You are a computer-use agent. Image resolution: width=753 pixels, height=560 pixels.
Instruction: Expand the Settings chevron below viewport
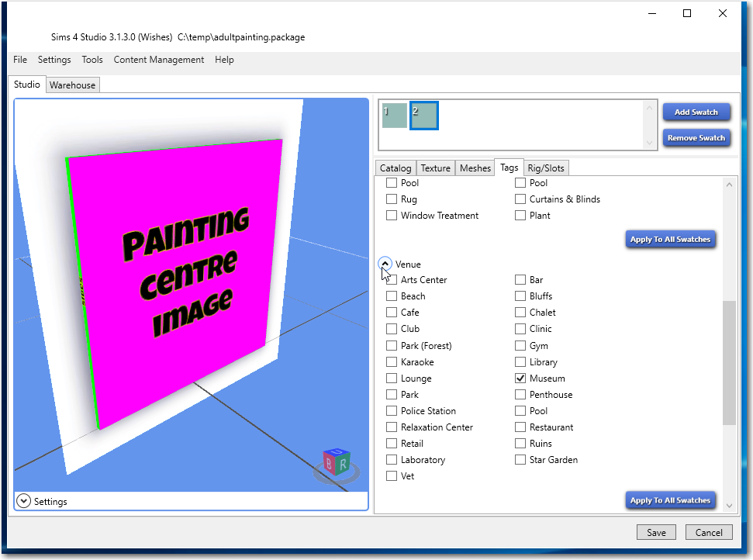click(23, 502)
